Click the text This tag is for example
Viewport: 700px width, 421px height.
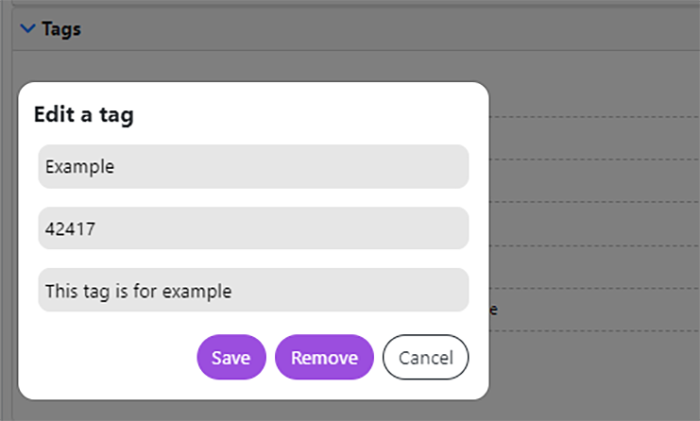click(x=138, y=291)
